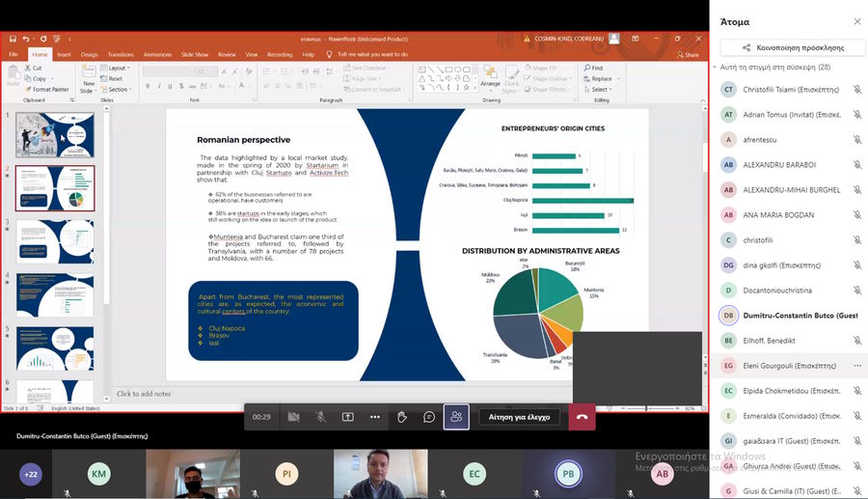This screenshot has width=868, height=499.
Task: Expand the Select dropdown in Editing group
Action: (x=600, y=90)
